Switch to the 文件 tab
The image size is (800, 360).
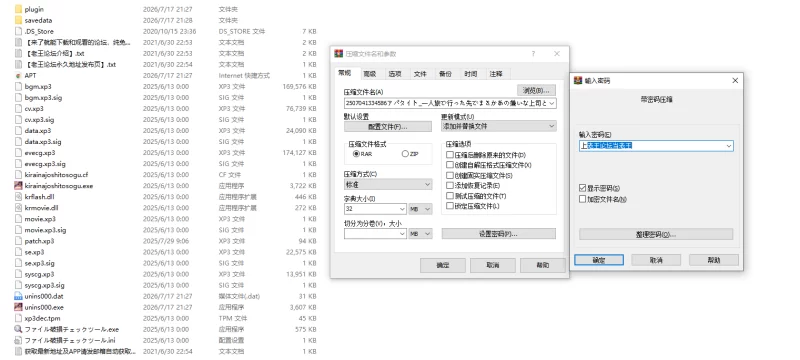coord(420,74)
